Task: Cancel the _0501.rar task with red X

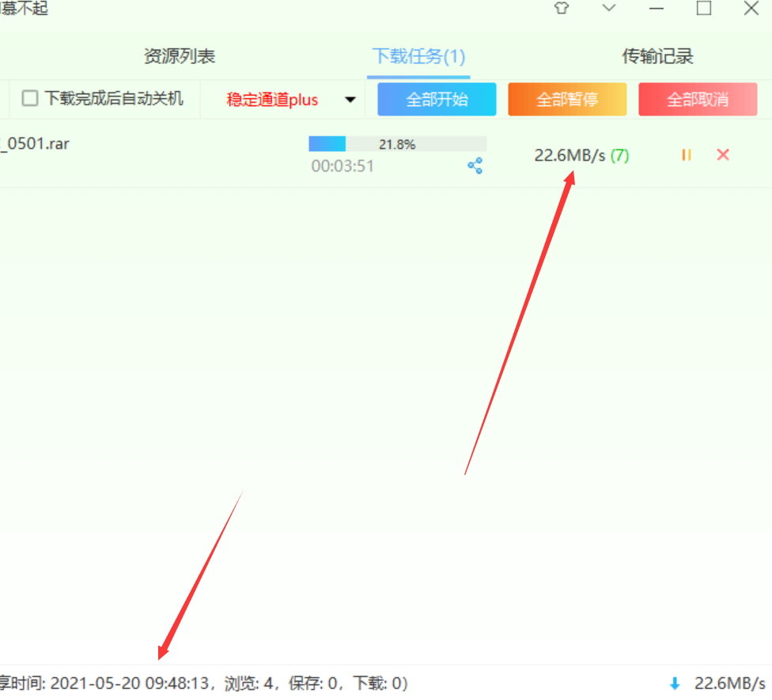Action: pos(722,155)
